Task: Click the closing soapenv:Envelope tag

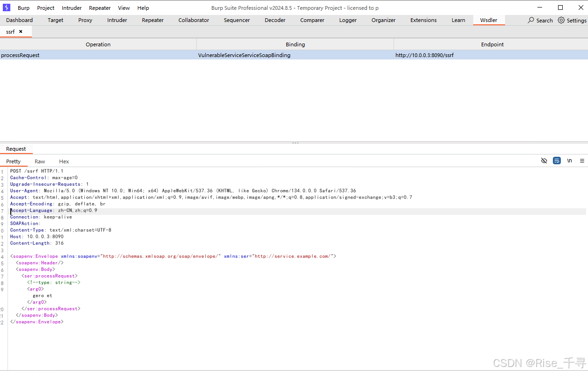Action: (37, 322)
